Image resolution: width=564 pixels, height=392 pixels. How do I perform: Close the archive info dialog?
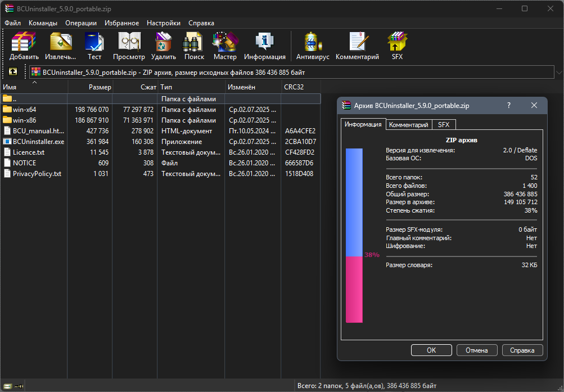[x=534, y=105]
